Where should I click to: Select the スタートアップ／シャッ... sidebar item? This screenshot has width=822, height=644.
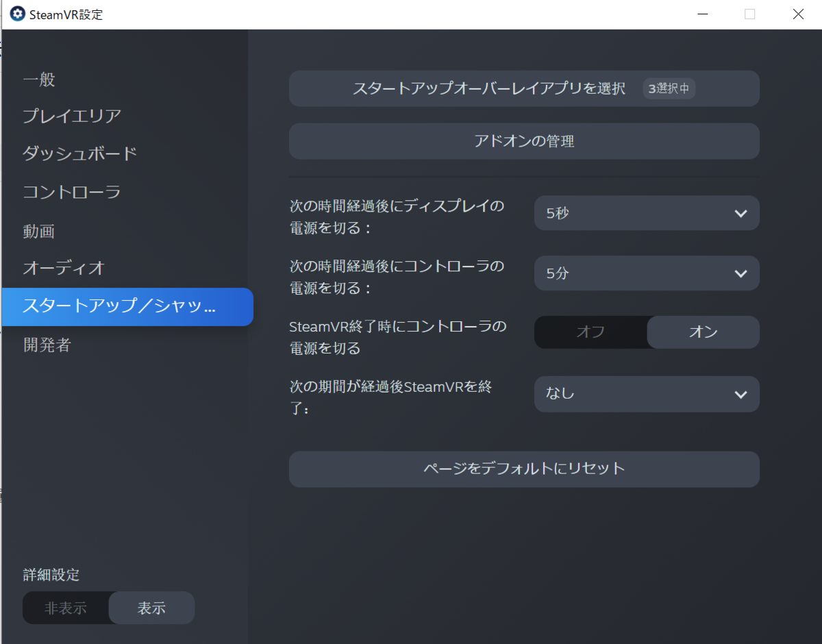click(x=127, y=306)
